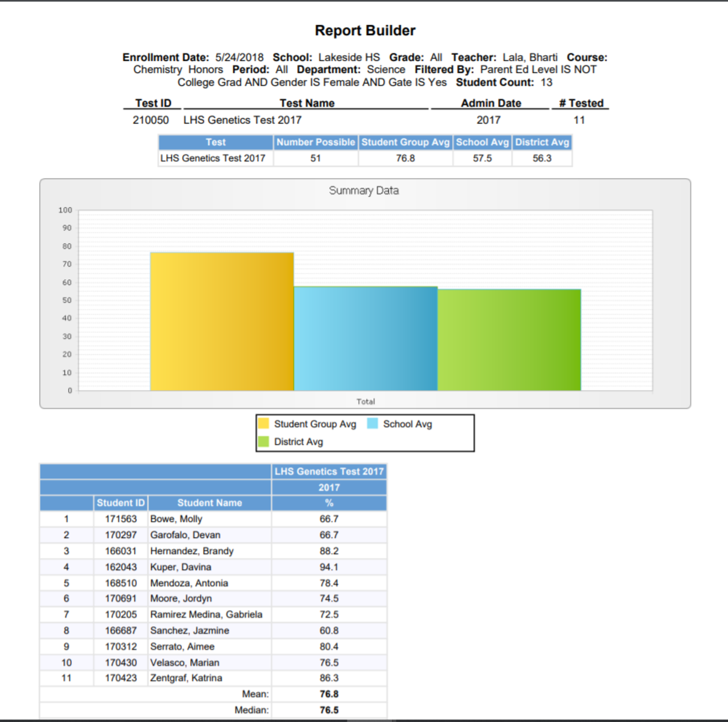Viewport: 728px width, 722px height.
Task: Click the Report Builder title
Action: click(365, 31)
